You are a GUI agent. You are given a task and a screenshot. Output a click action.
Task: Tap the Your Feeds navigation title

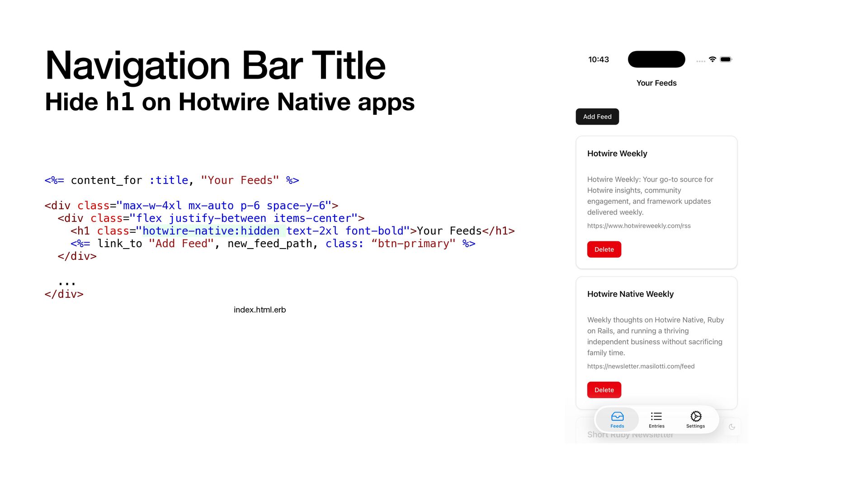[x=656, y=83]
